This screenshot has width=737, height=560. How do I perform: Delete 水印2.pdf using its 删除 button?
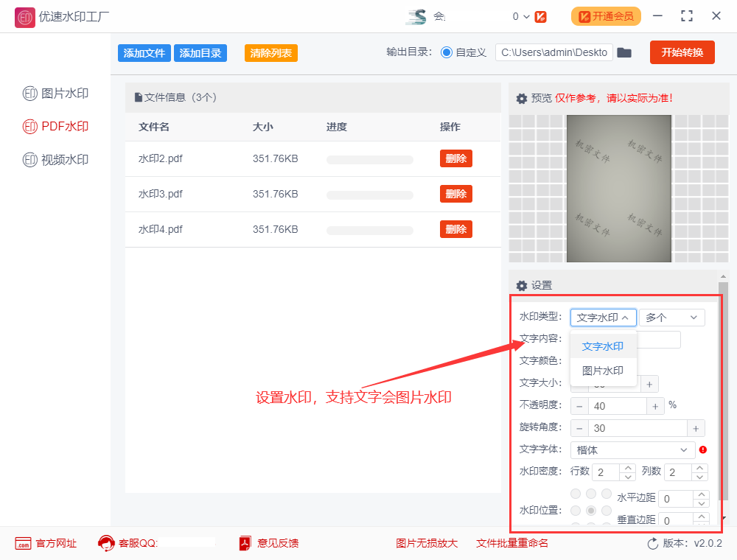tap(455, 158)
